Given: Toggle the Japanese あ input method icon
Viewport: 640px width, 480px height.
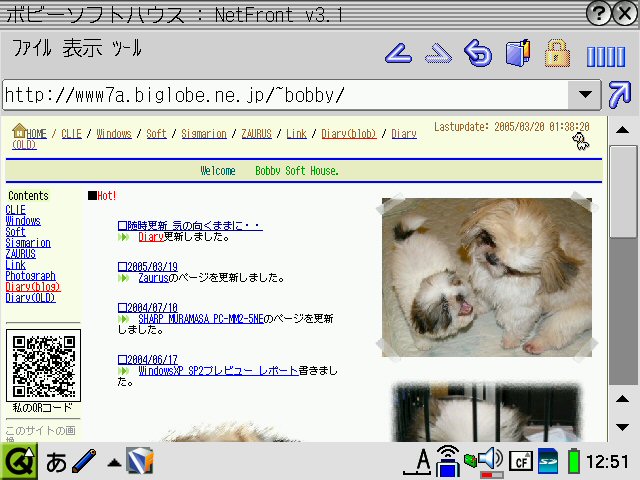Looking at the screenshot, I should (56, 462).
